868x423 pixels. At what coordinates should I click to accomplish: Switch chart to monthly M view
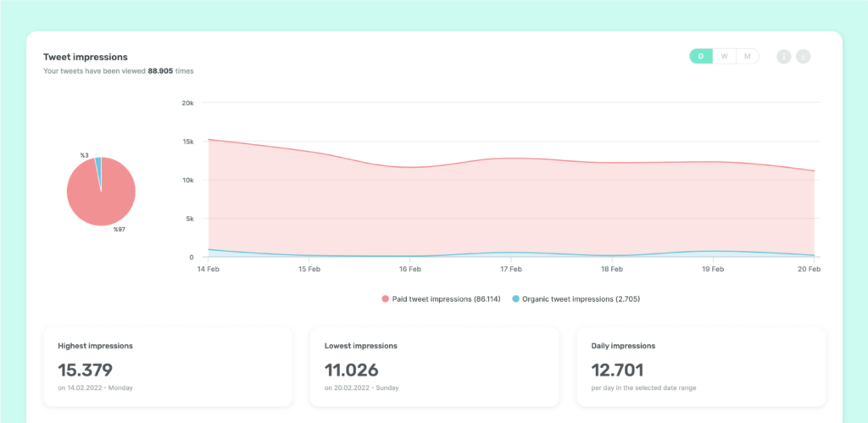(748, 57)
